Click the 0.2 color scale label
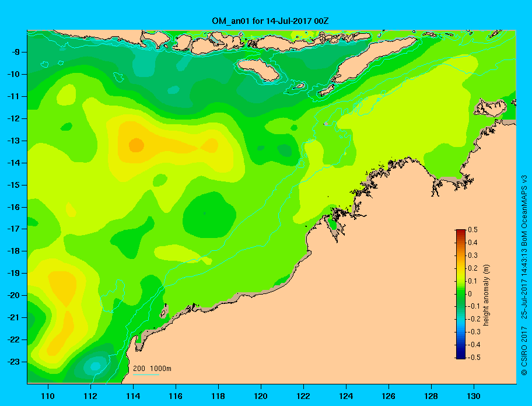The image size is (532, 406). tap(473, 268)
